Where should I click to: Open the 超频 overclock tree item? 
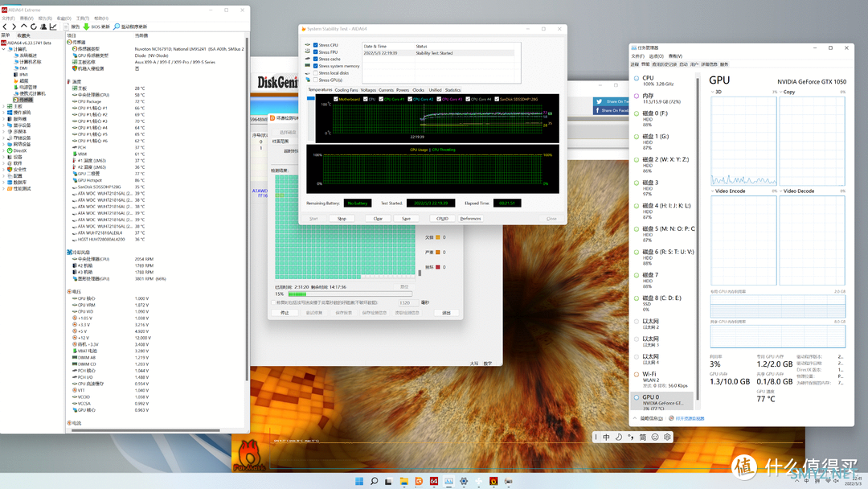pyautogui.click(x=23, y=81)
